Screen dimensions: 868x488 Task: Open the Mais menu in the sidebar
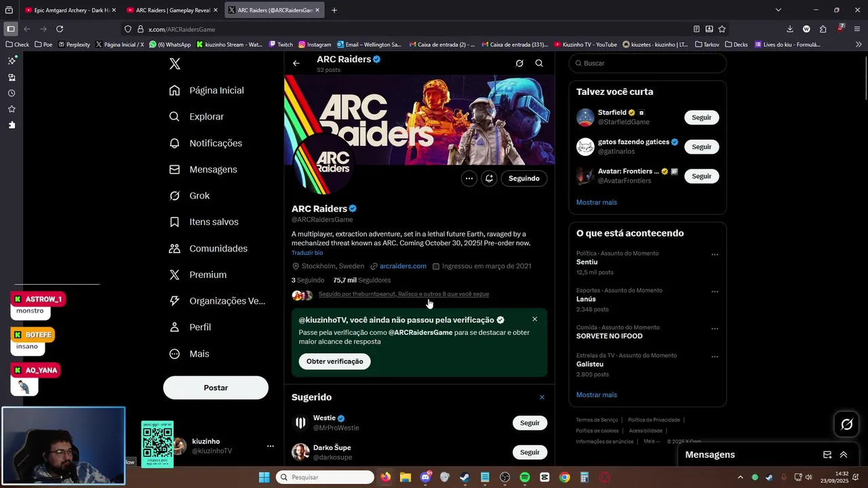pos(189,354)
